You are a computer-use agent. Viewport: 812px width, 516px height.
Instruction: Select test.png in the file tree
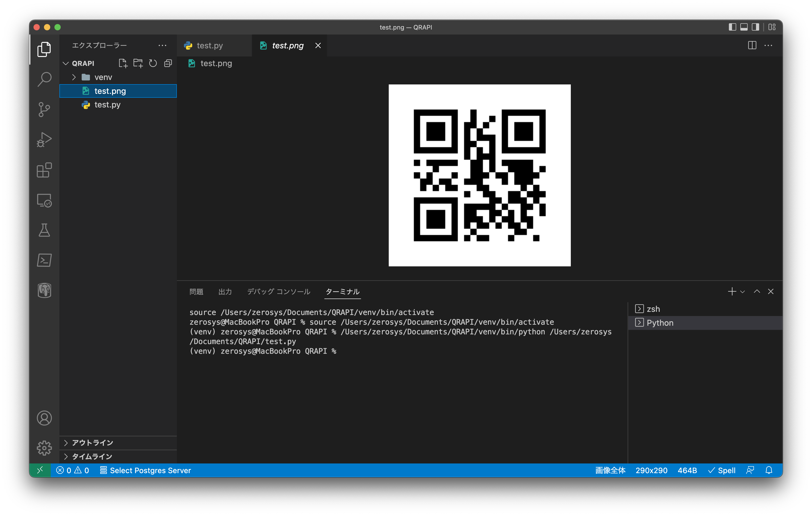point(118,91)
